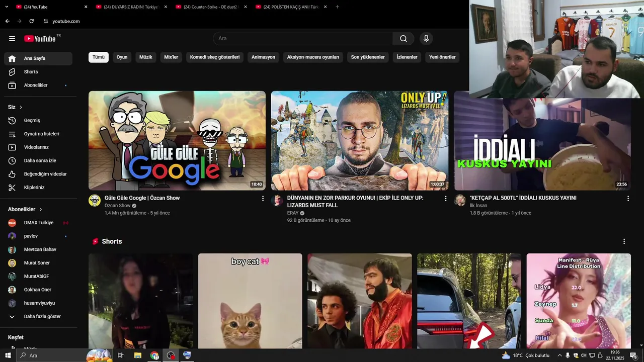The height and width of the screenshot is (362, 644).
Task: Play ONLY UP Lizards Must Fall thumbnail
Action: [360, 141]
